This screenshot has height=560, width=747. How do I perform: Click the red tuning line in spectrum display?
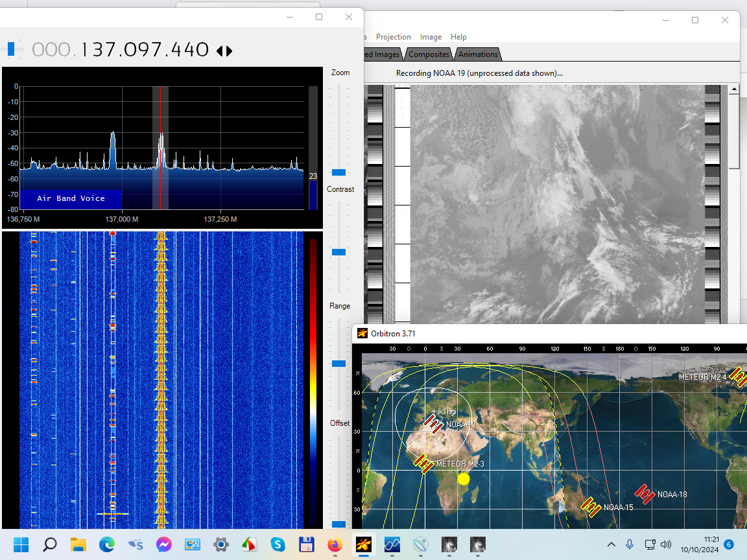point(161,148)
